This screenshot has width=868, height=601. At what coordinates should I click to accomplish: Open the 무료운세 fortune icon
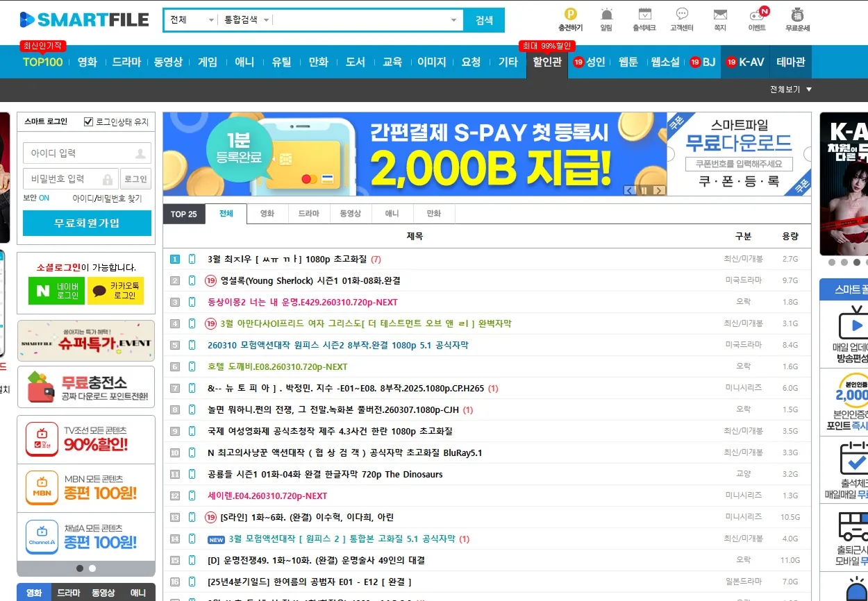point(797,14)
